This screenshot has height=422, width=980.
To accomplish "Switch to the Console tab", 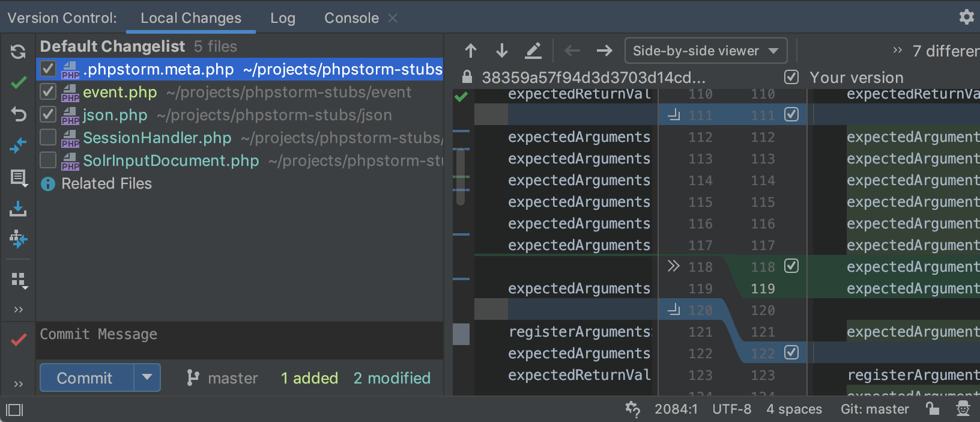I will pos(351,18).
